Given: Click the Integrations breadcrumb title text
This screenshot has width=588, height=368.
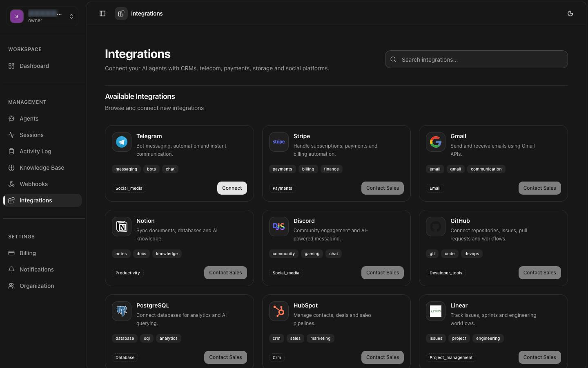Looking at the screenshot, I should (x=147, y=13).
